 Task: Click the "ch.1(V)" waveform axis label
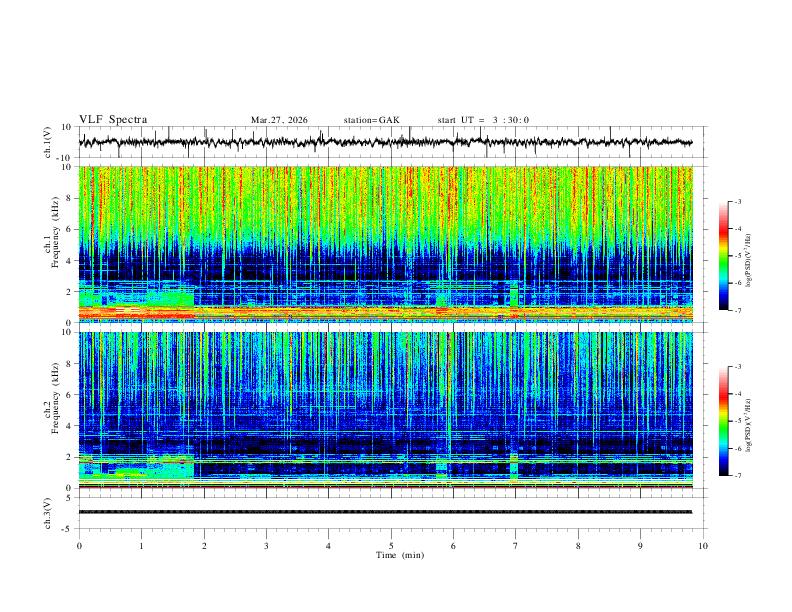(48, 142)
